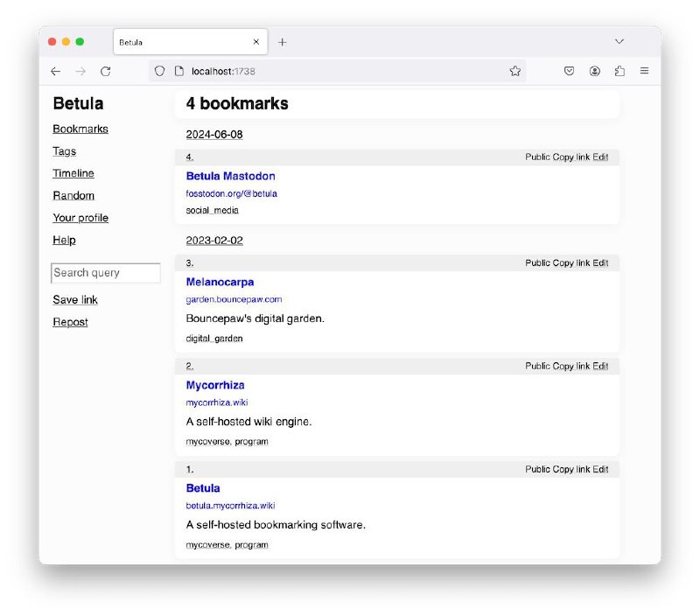This screenshot has height=616, width=700.
Task: Go to Timeline in sidebar
Action: pos(73,173)
